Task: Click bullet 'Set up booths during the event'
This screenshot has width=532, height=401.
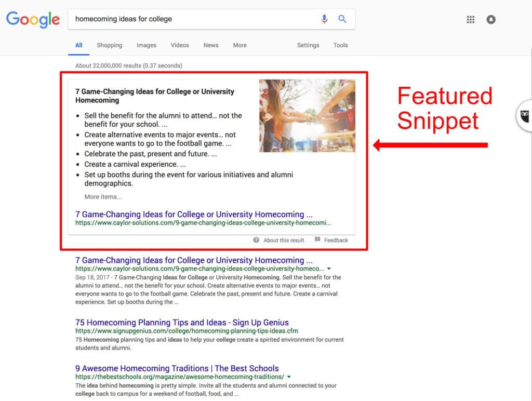Action: [189, 179]
